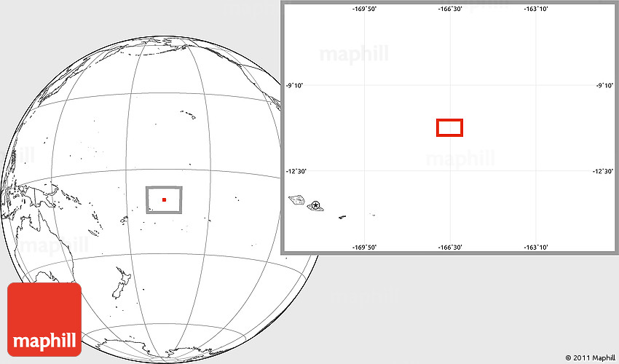619x364 pixels.
Task: Click the red rectangle on inset map
Action: 449,127
